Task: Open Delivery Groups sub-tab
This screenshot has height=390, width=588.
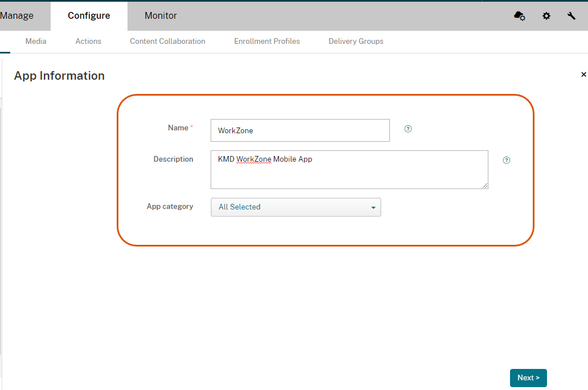Action: pos(356,41)
